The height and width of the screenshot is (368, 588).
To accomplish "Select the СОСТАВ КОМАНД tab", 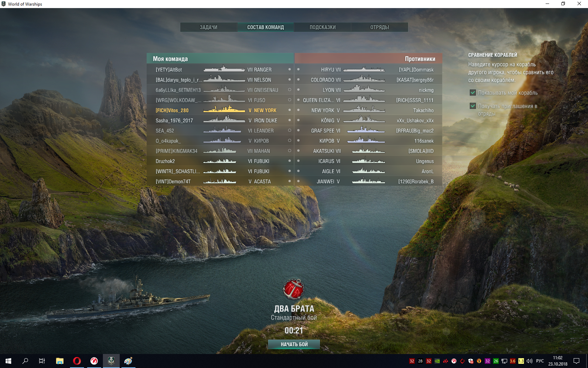I will click(266, 27).
